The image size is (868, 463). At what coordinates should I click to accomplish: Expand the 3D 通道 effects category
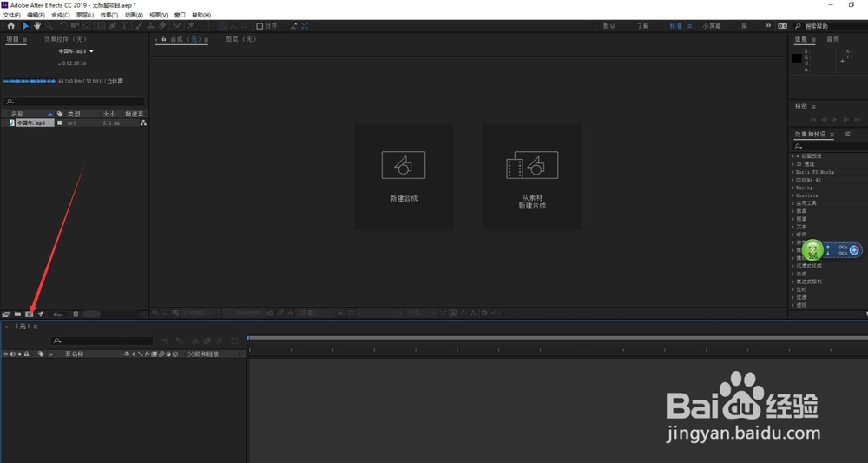tap(792, 164)
